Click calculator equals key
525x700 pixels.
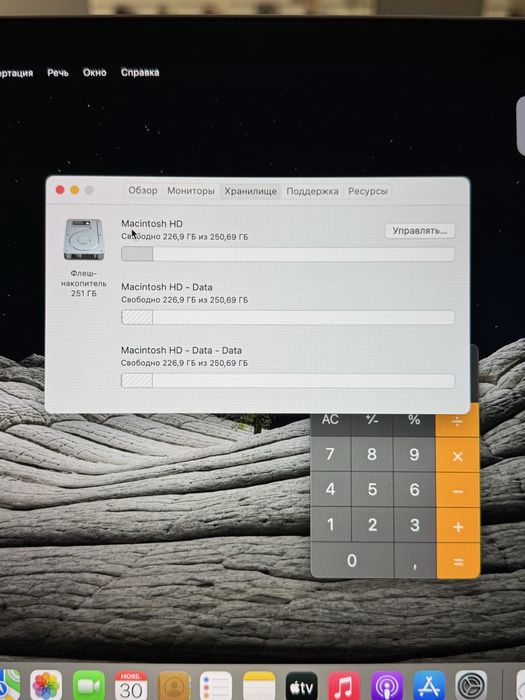click(x=458, y=561)
